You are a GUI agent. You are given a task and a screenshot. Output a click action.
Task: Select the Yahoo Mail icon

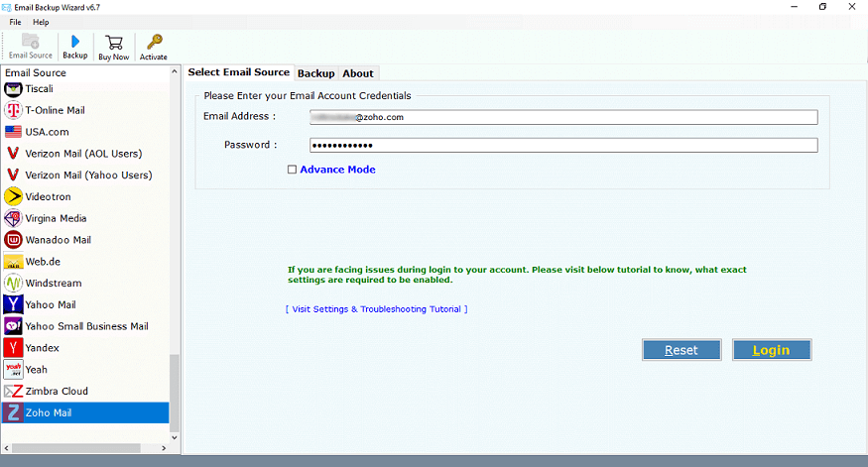[13, 304]
